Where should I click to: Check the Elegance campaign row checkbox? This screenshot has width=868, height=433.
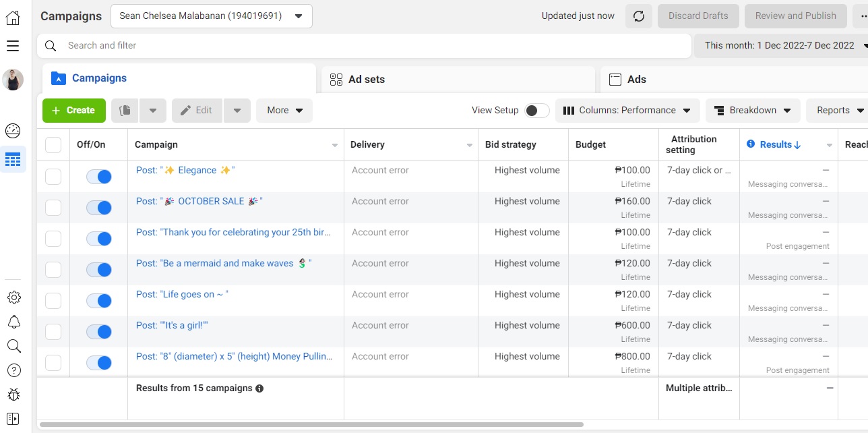(x=53, y=177)
